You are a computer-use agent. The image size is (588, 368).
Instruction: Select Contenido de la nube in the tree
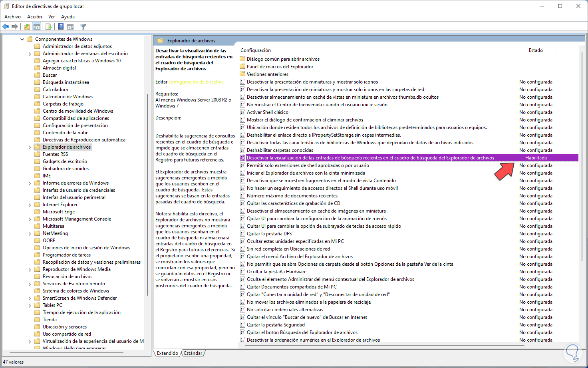(x=66, y=133)
